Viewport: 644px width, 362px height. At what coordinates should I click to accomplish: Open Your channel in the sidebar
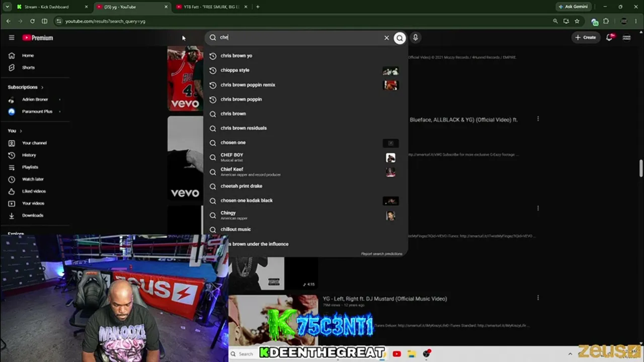pyautogui.click(x=35, y=143)
